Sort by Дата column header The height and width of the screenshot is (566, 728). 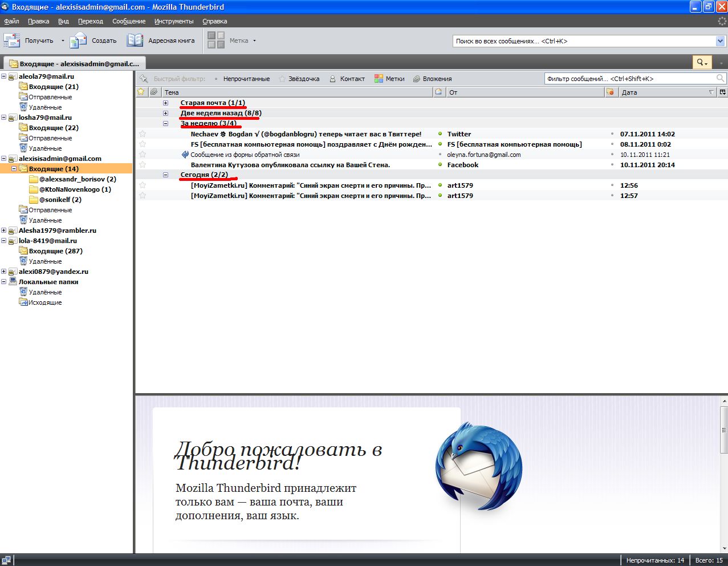(668, 92)
